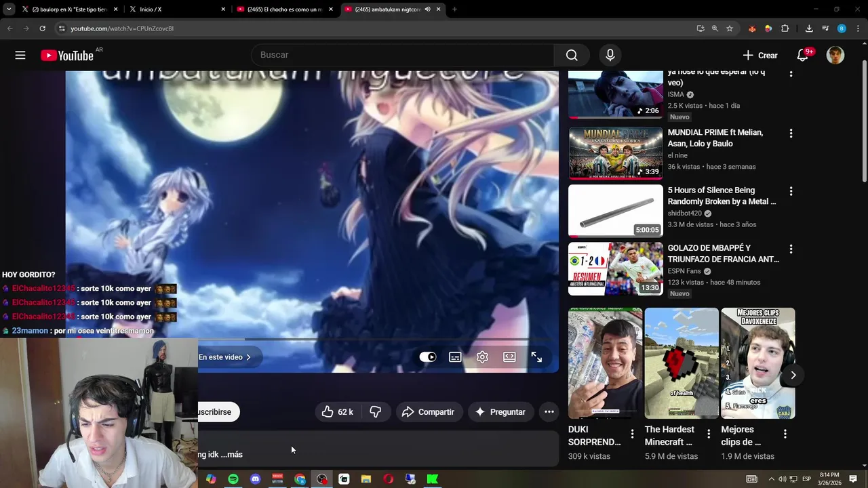Switch the ESP input language indicator
Viewport: 868px width, 488px height.
[806, 479]
